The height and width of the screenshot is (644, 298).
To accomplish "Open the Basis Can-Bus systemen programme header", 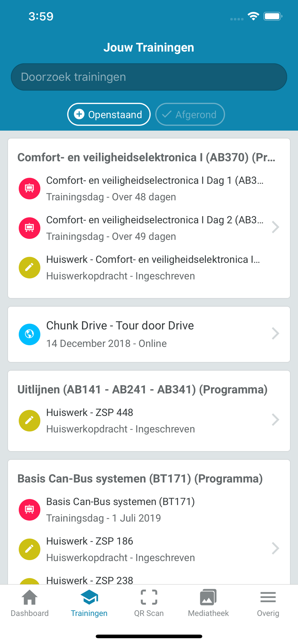I will click(140, 478).
